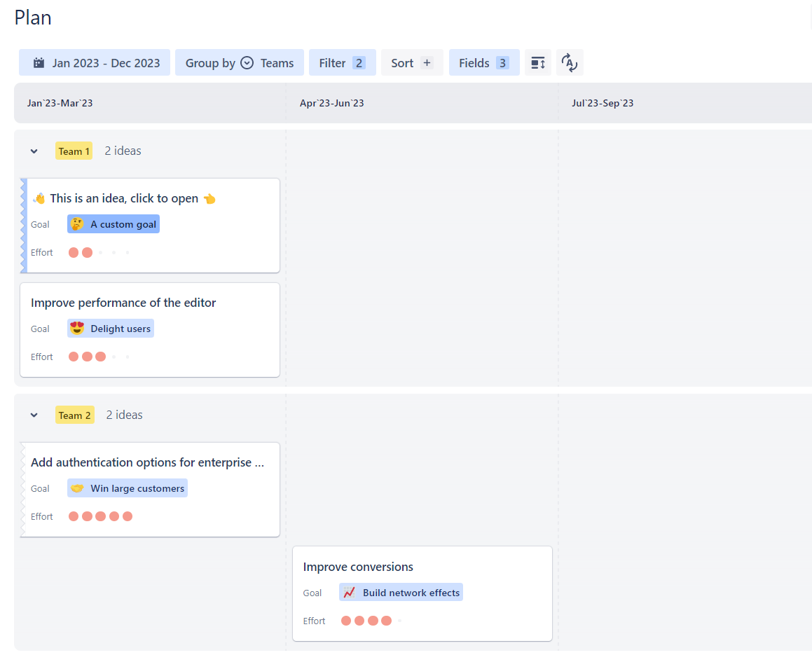Click the auto-refresh A arrows icon
Viewport: 812px width, 655px height.
570,62
